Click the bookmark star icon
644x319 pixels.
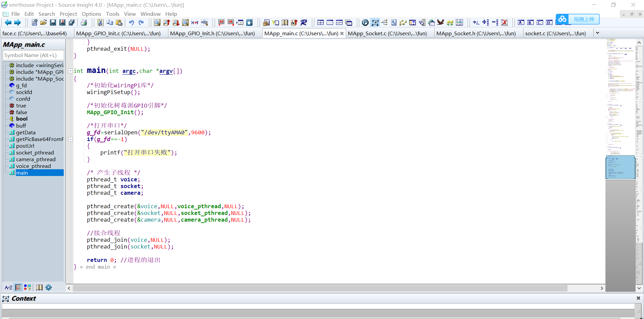coord(250,22)
